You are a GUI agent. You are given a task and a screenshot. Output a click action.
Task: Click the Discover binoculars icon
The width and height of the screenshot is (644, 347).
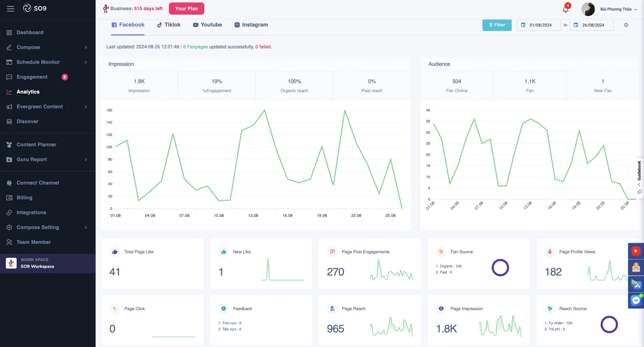[9, 121]
